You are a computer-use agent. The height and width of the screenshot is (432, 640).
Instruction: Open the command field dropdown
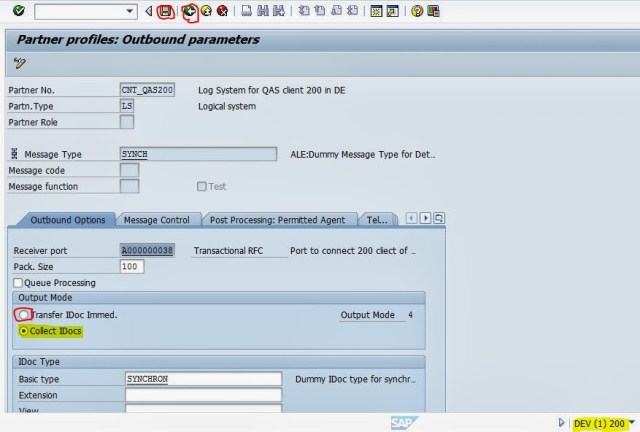point(129,11)
